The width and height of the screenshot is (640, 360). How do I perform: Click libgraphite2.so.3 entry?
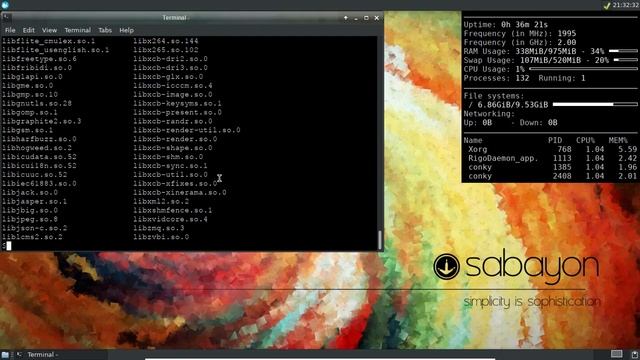(42, 121)
